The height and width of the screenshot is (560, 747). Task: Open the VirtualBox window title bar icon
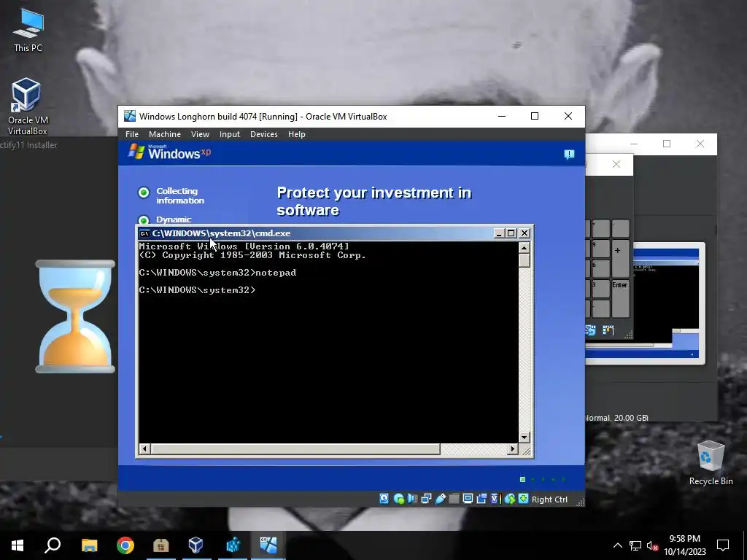(x=130, y=116)
